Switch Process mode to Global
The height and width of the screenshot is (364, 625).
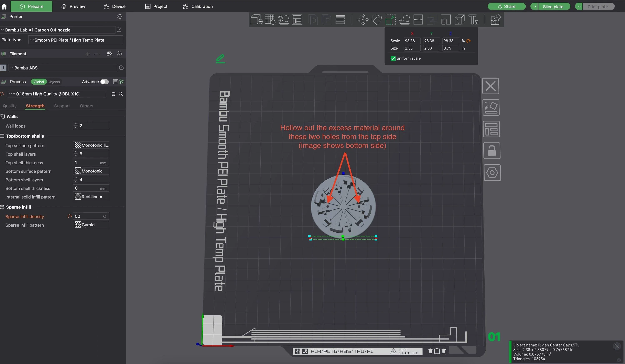39,82
